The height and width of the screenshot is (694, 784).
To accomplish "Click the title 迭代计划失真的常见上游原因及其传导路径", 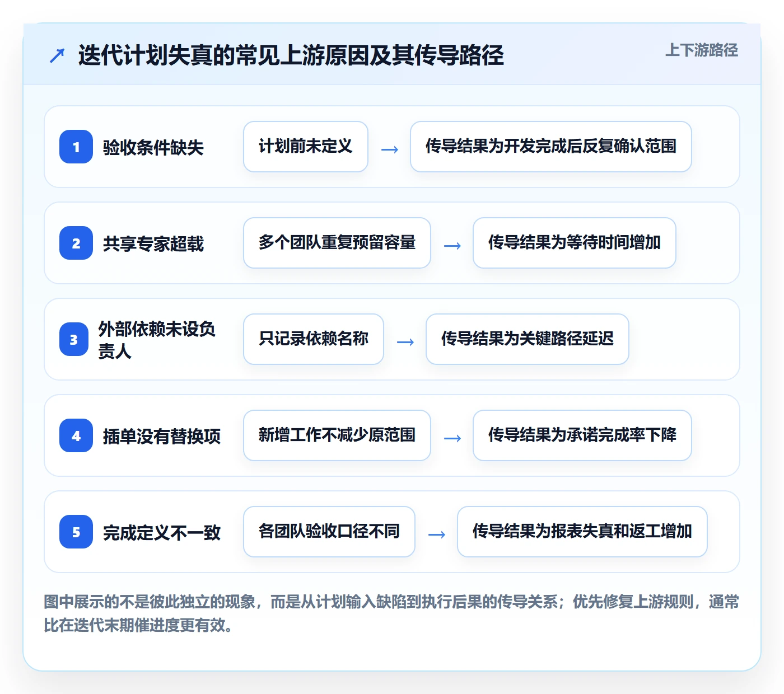I will (291, 55).
